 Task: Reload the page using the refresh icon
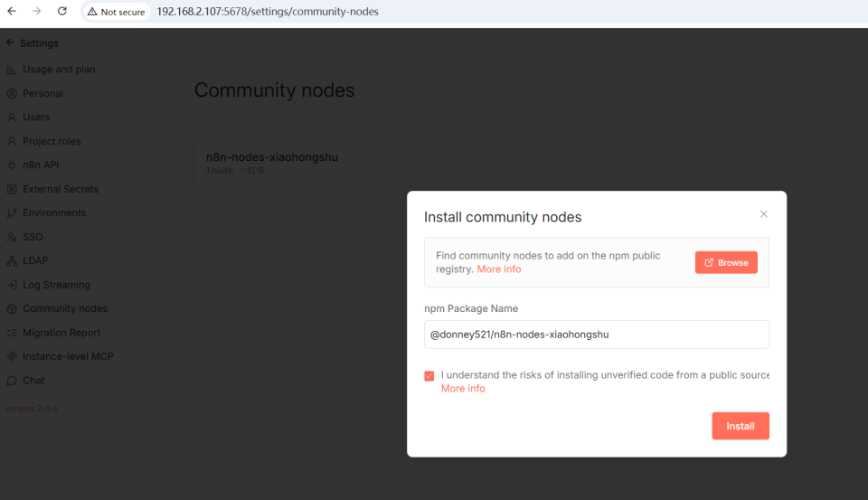(61, 12)
